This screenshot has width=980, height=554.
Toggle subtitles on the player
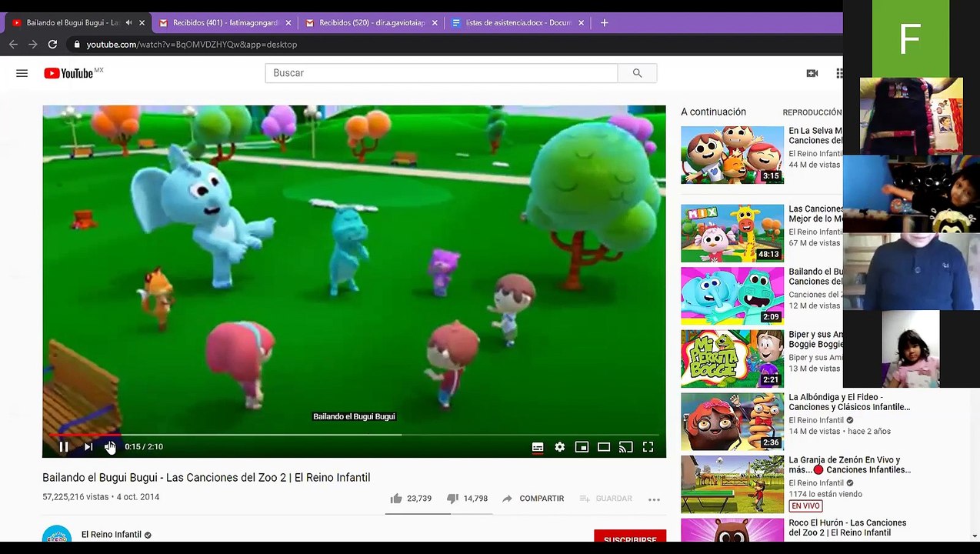(538, 447)
